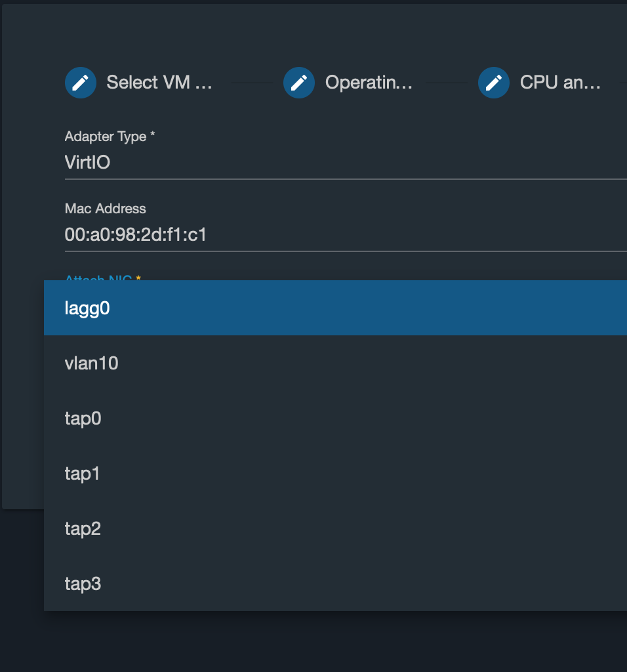Select tap3 at the bottom of the list
The image size is (627, 672).
[335, 583]
